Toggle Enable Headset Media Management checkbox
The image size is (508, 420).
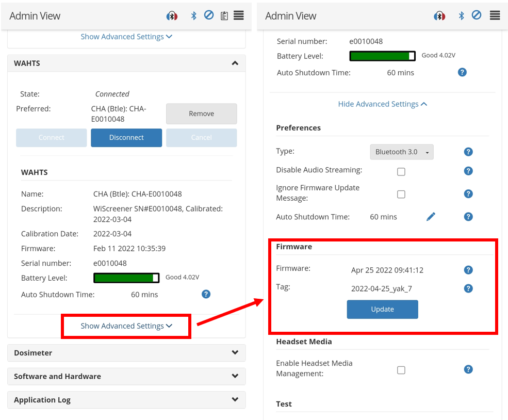click(401, 370)
